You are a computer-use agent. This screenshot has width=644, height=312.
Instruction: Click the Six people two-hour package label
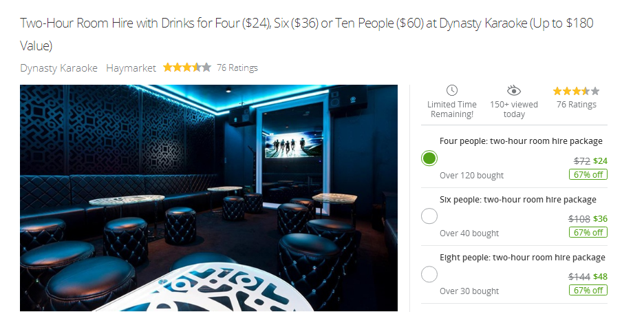pos(518,199)
